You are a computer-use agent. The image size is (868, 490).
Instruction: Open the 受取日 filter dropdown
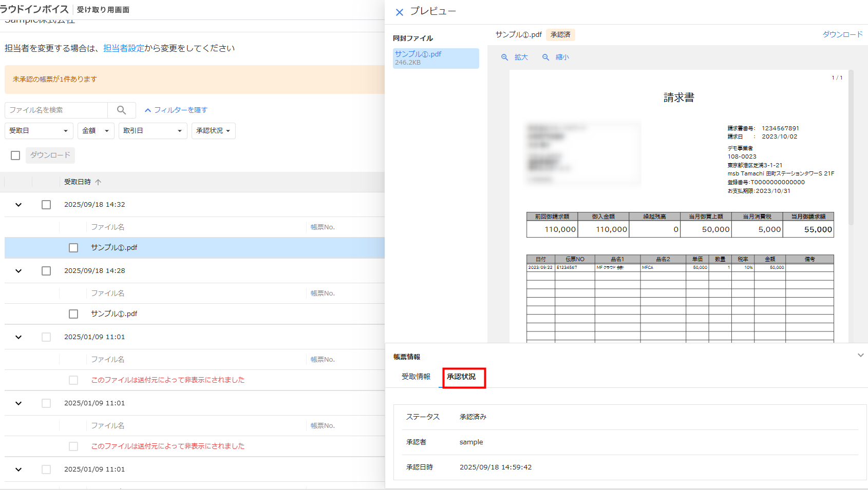coord(39,131)
